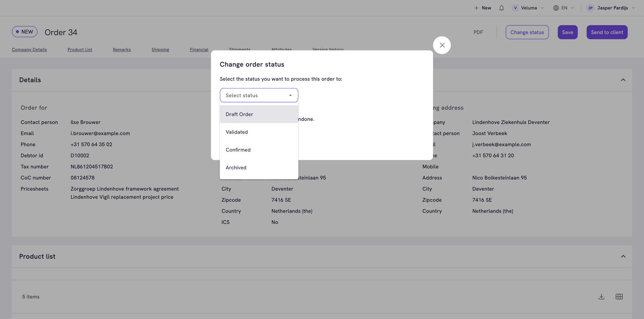Collapse the Product list section
Screen dimensions: 644x319
pyautogui.click(x=623, y=256)
